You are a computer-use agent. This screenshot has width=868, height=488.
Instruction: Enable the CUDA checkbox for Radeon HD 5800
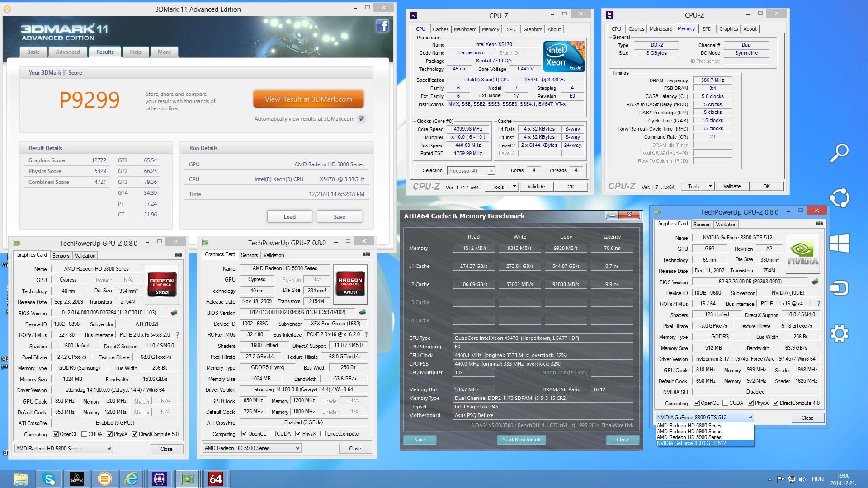tap(85, 434)
